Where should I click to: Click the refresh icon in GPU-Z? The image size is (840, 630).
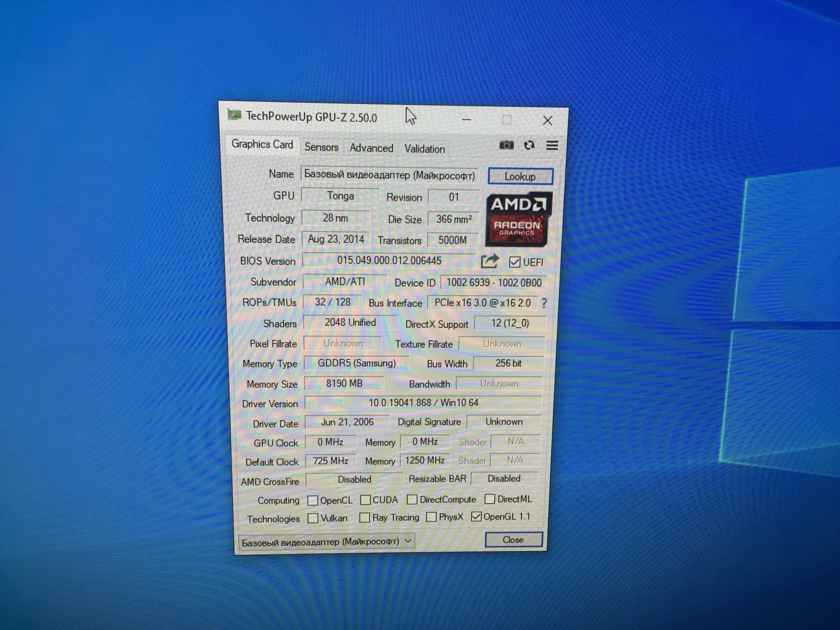(529, 145)
